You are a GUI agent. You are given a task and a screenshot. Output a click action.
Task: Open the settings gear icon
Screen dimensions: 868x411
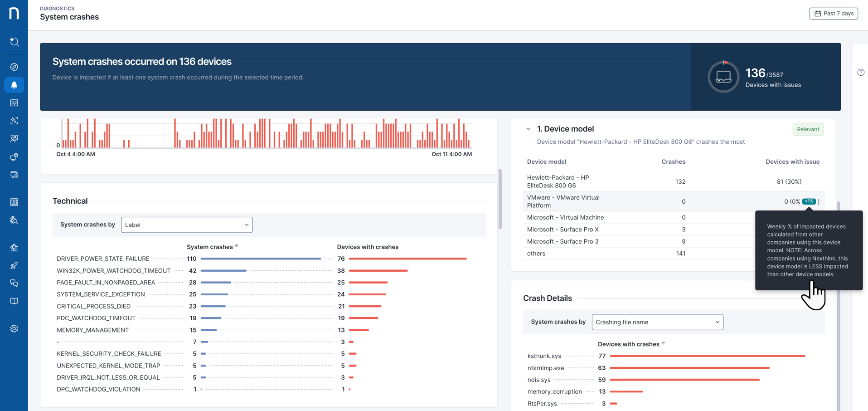pos(14,329)
